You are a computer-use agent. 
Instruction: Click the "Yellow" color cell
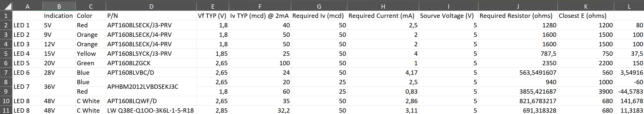coord(91,54)
